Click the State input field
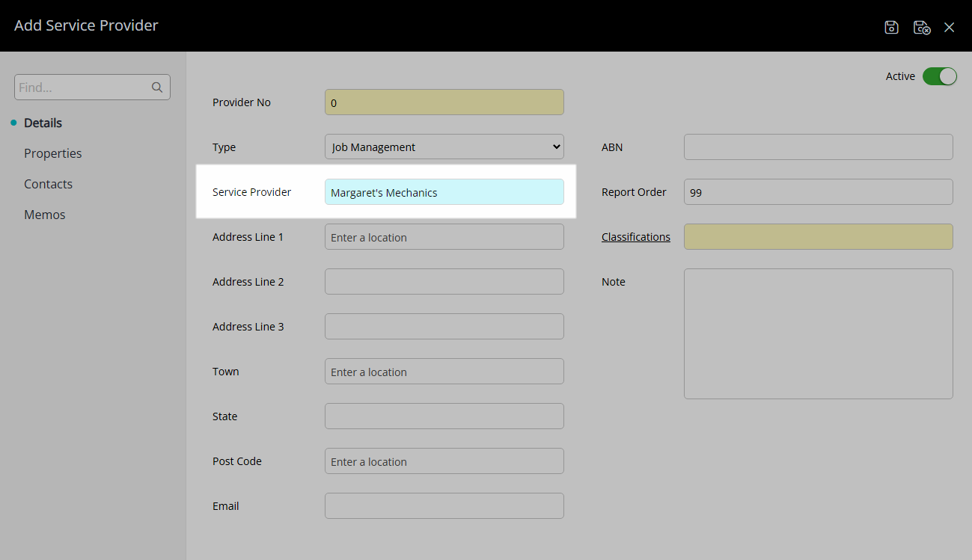Image resolution: width=972 pixels, height=560 pixels. tap(444, 416)
